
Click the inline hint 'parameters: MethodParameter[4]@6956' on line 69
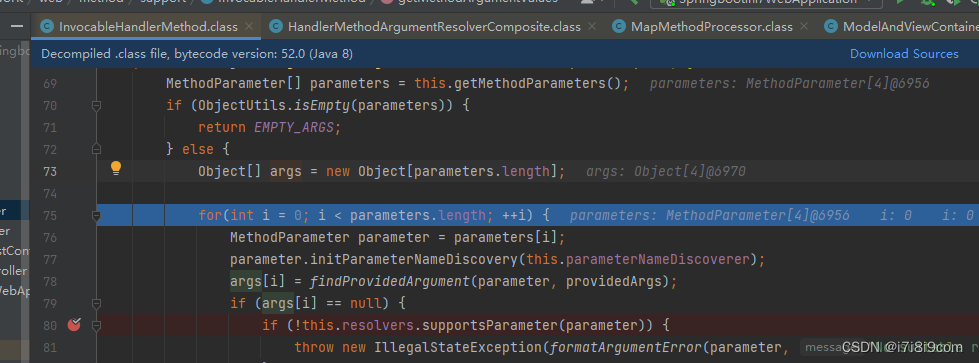[789, 84]
